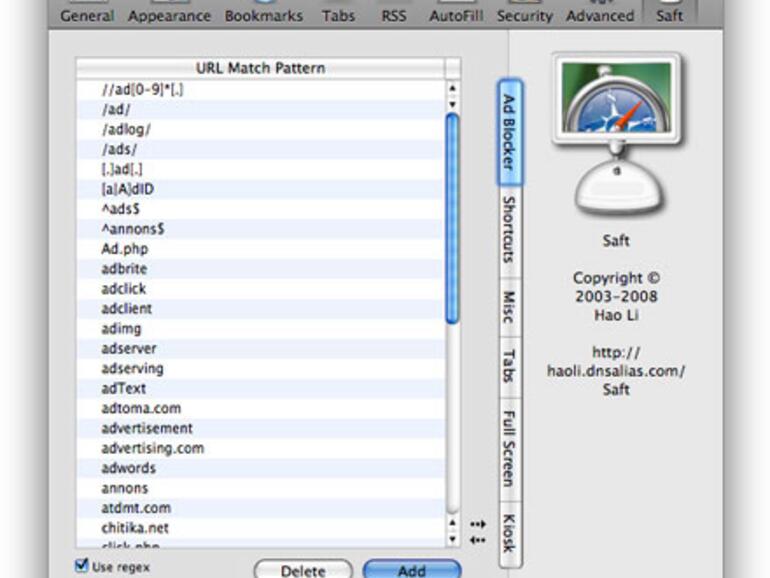Select the advertisement pattern row
Image resolution: width=770 pixels, height=578 pixels.
[x=261, y=428]
